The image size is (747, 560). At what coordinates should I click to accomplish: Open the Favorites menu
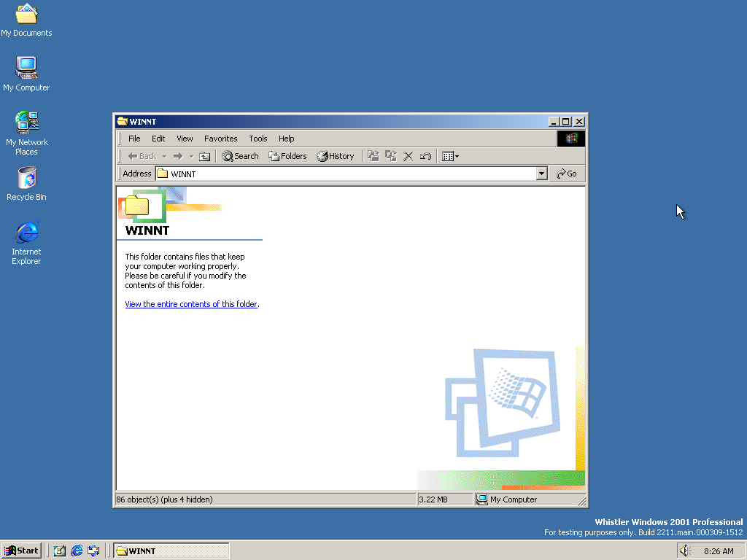point(220,139)
